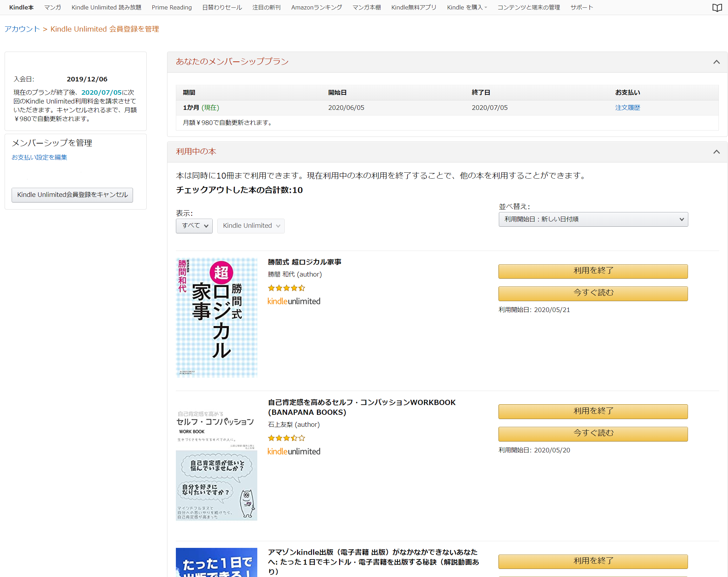Open 勝間式 超ロジカル家事 title link

(304, 262)
